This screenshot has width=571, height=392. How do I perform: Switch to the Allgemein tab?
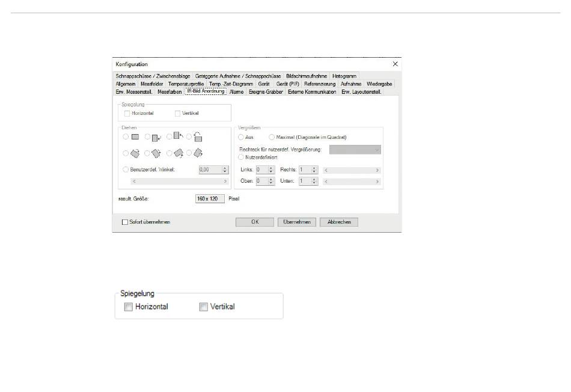[126, 84]
